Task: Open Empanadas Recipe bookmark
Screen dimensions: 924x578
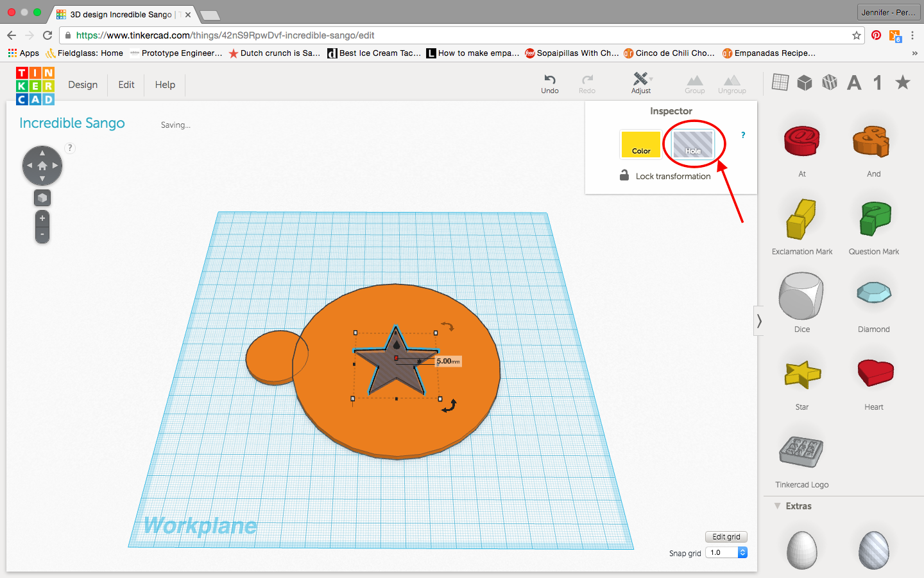Action: [769, 53]
